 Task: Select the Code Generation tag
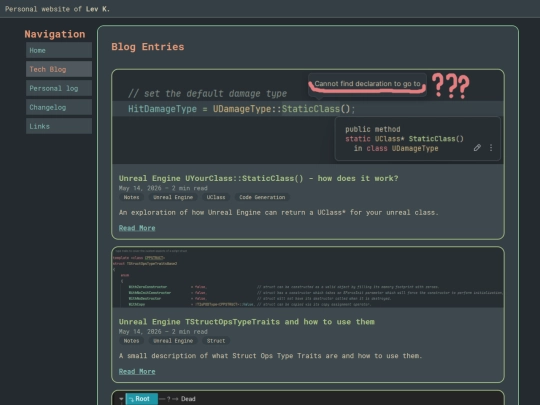[x=262, y=197]
